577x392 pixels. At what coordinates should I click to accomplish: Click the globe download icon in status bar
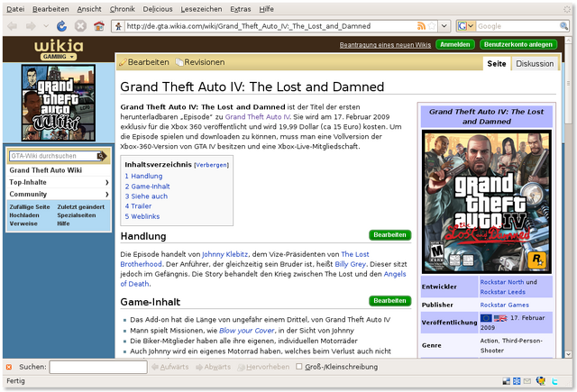pos(541,381)
